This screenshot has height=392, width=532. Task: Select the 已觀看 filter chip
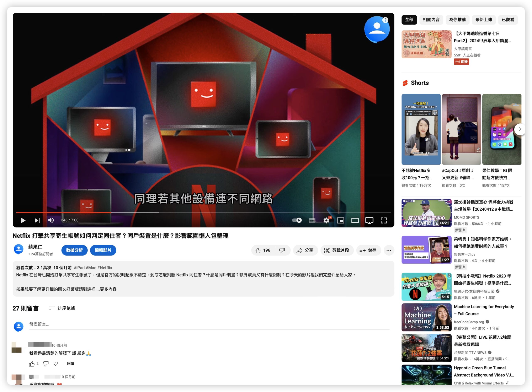pos(508,20)
